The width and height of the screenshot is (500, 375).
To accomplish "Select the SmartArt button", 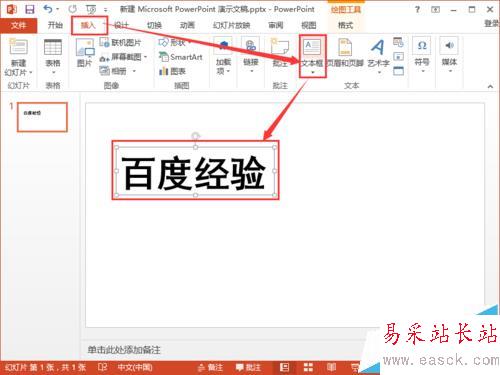I will 181,57.
